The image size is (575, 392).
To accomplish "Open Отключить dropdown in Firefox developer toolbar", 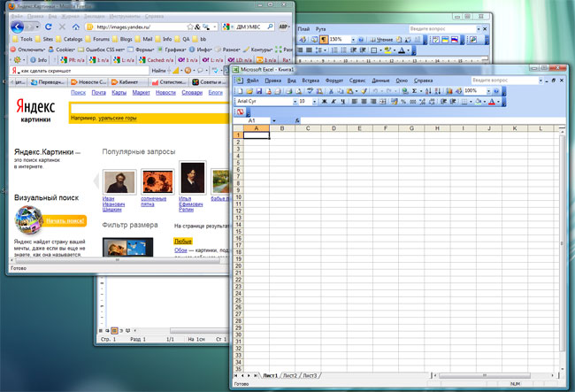I will (28, 50).
